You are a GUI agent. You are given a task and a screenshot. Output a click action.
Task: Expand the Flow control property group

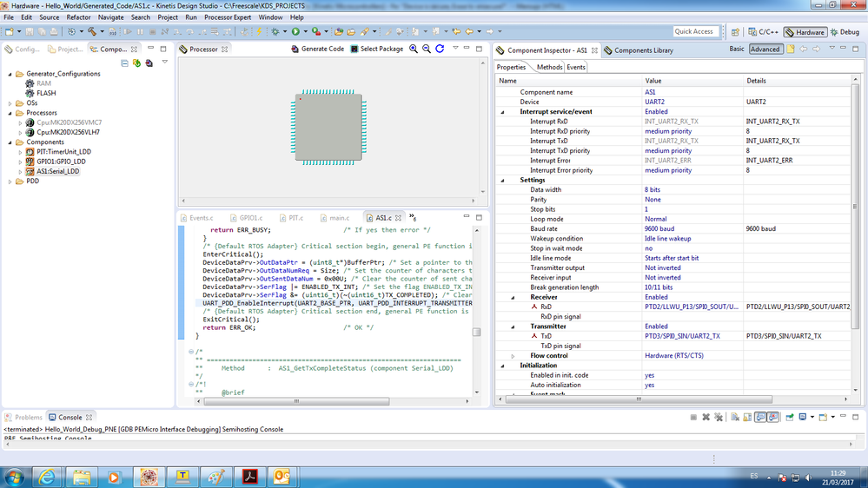tap(513, 356)
